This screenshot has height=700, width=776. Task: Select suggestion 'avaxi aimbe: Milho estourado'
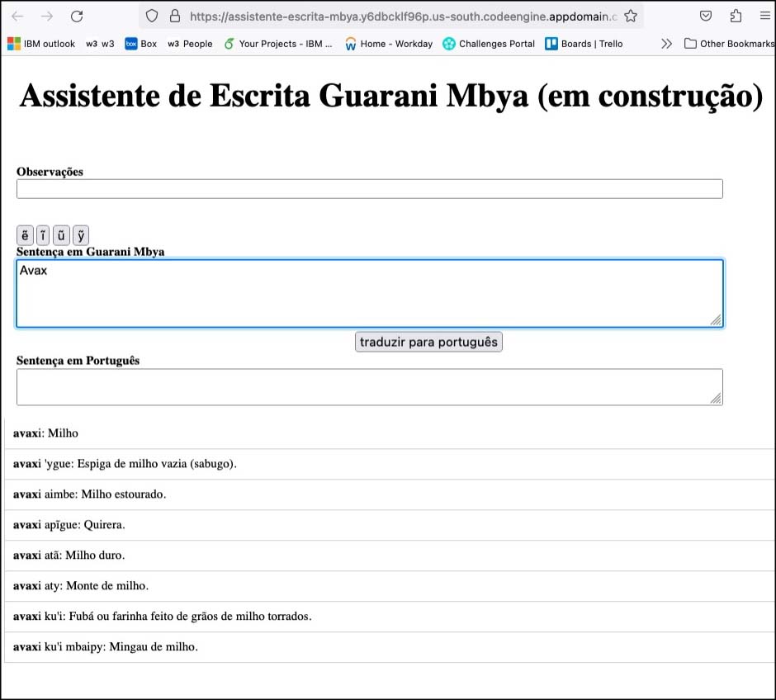(390, 494)
